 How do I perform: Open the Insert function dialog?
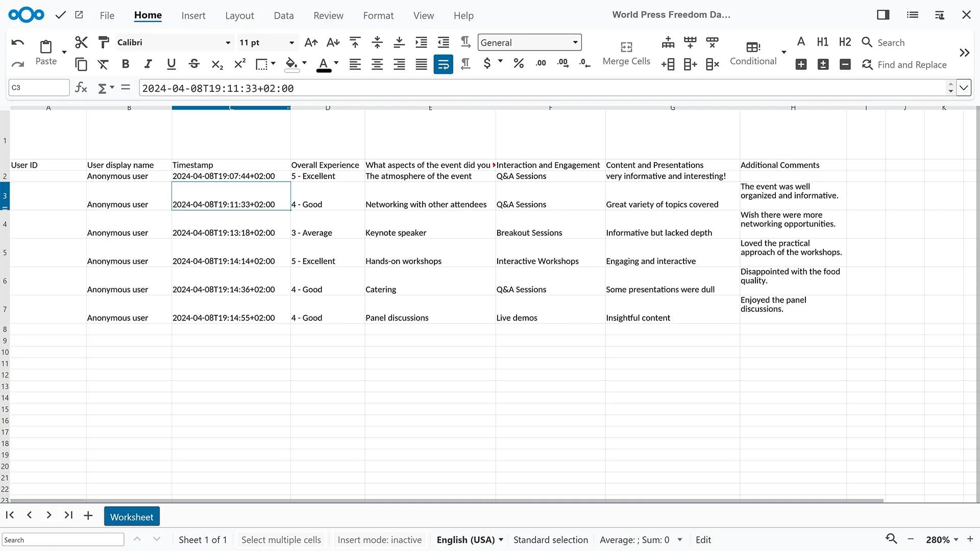(x=81, y=88)
